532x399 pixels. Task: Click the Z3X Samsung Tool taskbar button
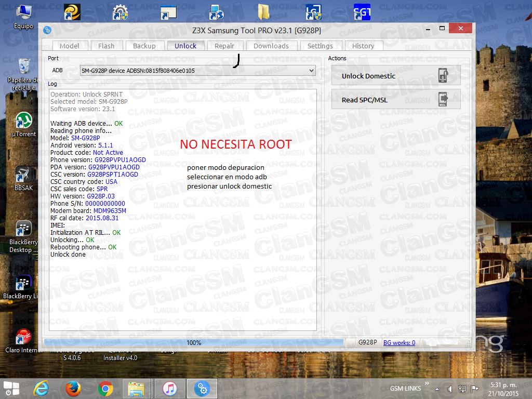pos(202,389)
